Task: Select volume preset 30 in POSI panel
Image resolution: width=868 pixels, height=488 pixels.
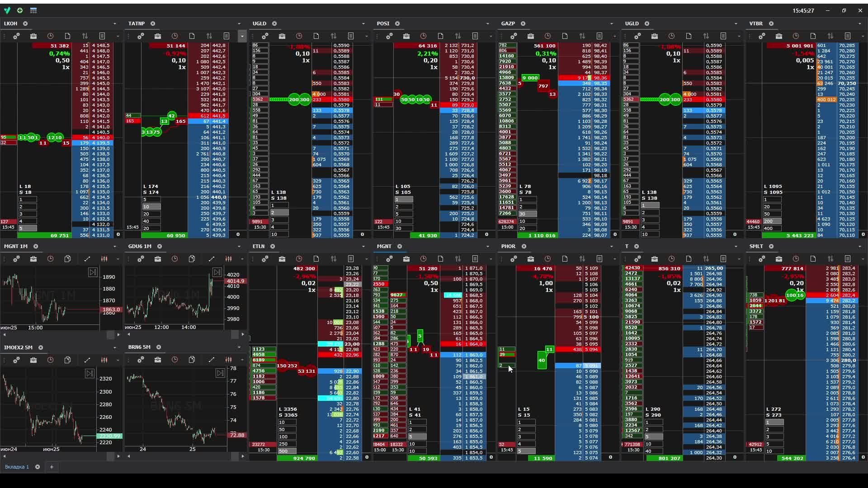Action: click(x=404, y=229)
